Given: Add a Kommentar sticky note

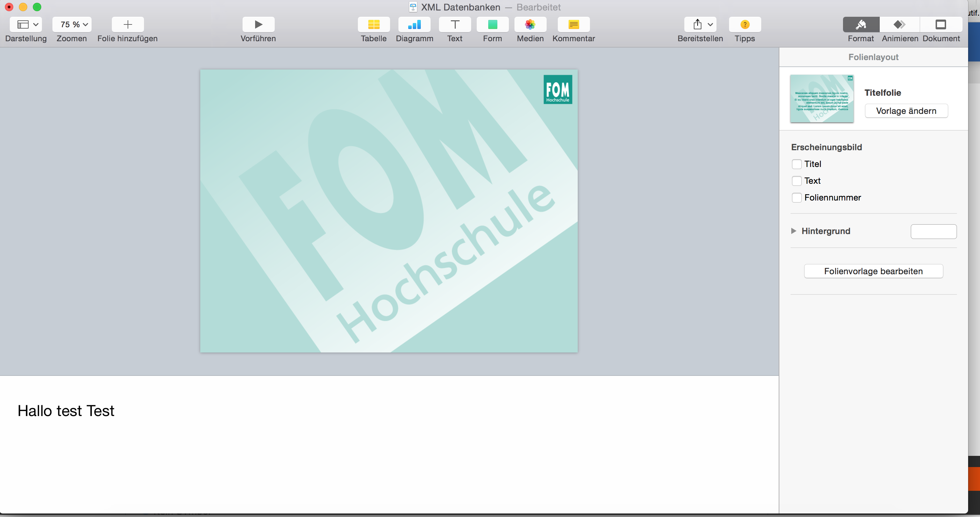Looking at the screenshot, I should (573, 25).
